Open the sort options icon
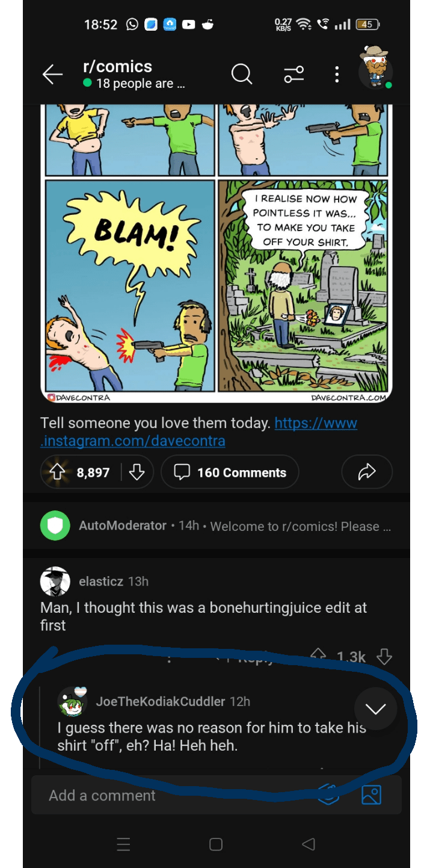This screenshot has height=868, width=433. (293, 74)
